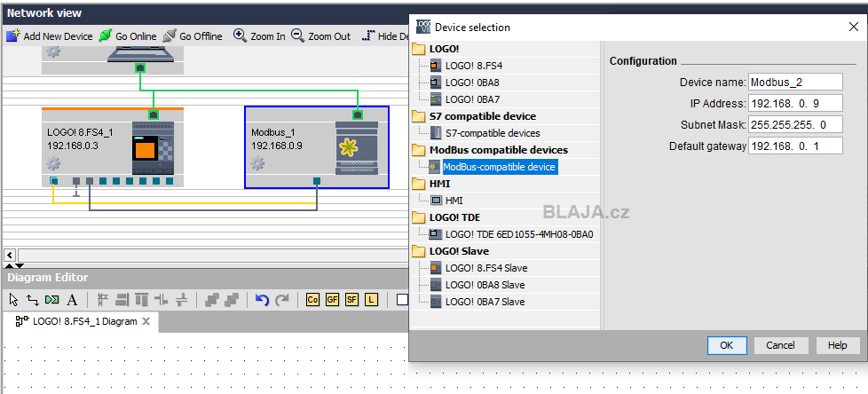Image resolution: width=868 pixels, height=394 pixels.
Task: Close the LOGO! 8.FS4_1 Diagram tab
Action: [x=146, y=321]
